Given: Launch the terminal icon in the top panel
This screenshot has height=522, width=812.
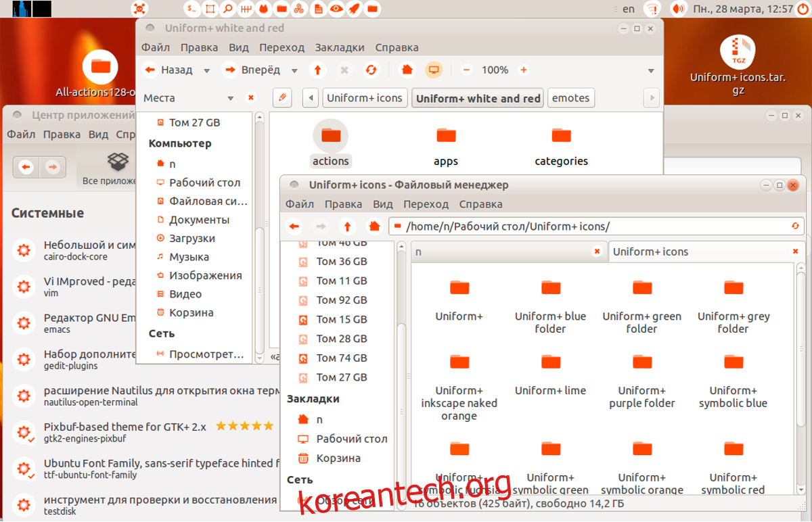Looking at the screenshot, I should [x=193, y=9].
